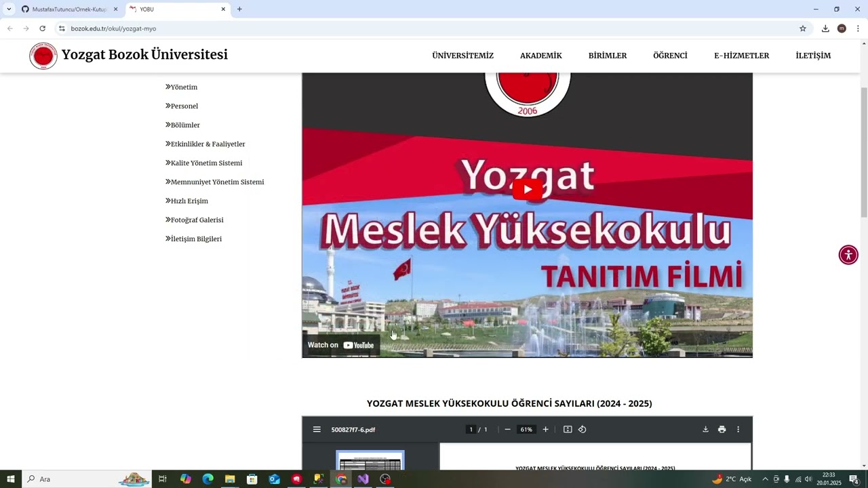Screen dimensions: 868x488
Task: Select the YOBU browser tab
Action: tap(178, 9)
